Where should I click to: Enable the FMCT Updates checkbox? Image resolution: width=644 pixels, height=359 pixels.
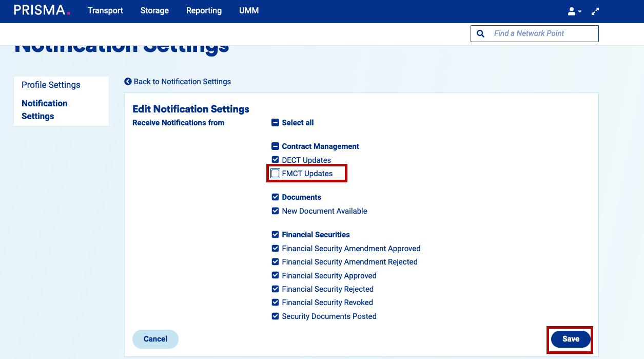click(276, 174)
